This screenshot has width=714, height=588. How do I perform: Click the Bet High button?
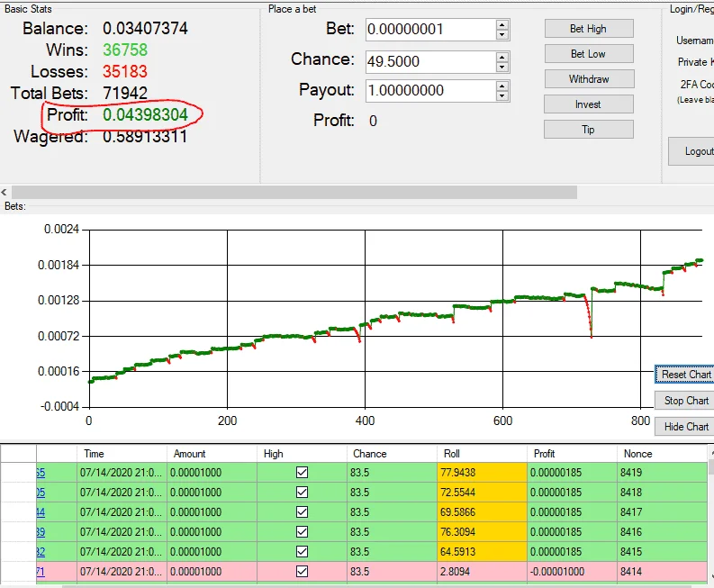click(588, 29)
